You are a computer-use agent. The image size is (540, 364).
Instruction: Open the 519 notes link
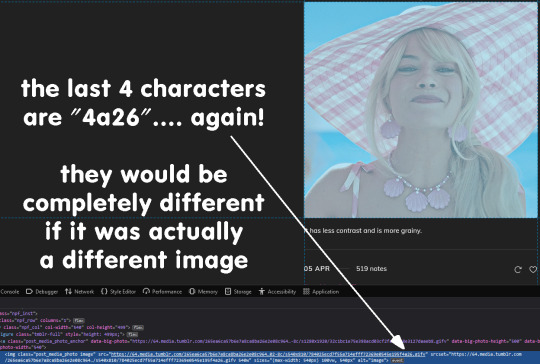point(371,269)
